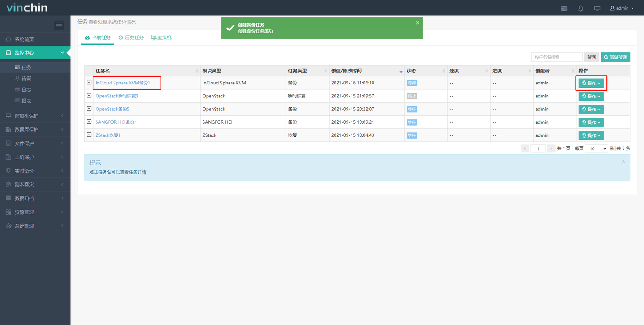Click timestamp 2021-09-16 11:06:18

pyautogui.click(x=352, y=83)
